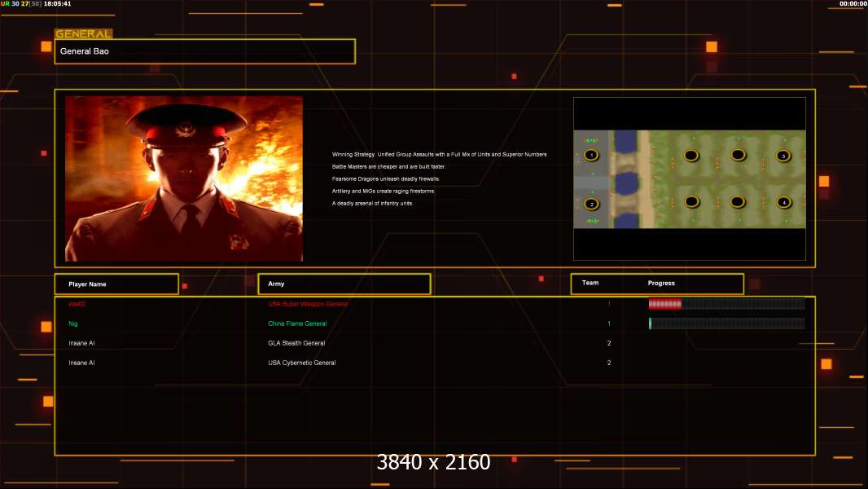The height and width of the screenshot is (489, 868).
Task: Click the Player Name column header
Action: pyautogui.click(x=116, y=284)
